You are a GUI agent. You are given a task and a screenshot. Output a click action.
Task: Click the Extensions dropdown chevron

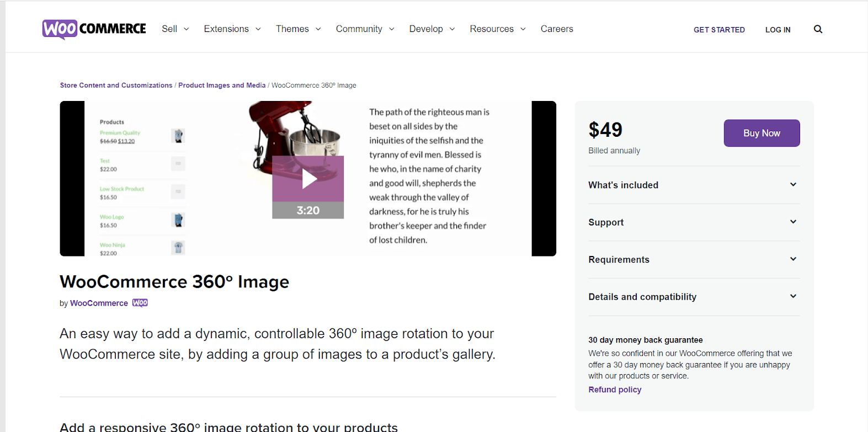[x=258, y=29]
